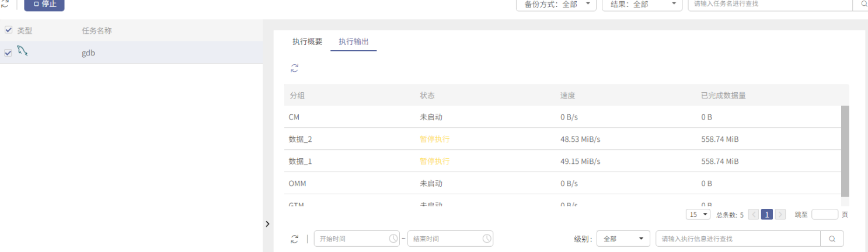
Task: Select the 执行输出 tab
Action: point(354,42)
